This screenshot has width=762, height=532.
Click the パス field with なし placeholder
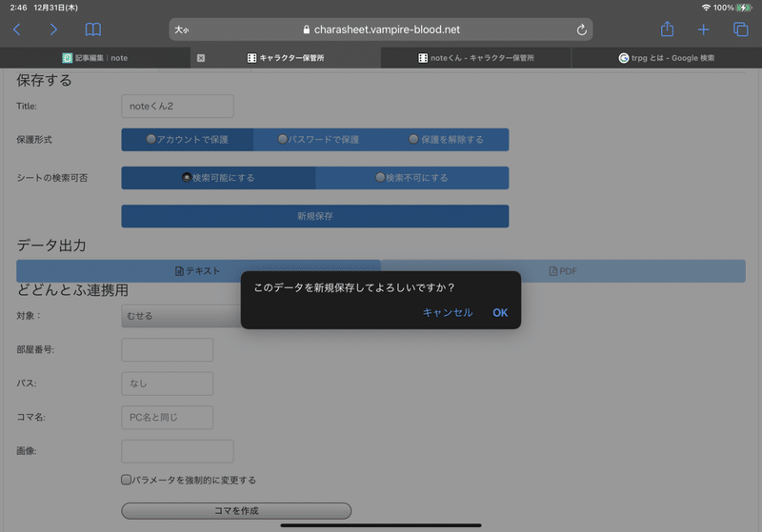point(168,384)
